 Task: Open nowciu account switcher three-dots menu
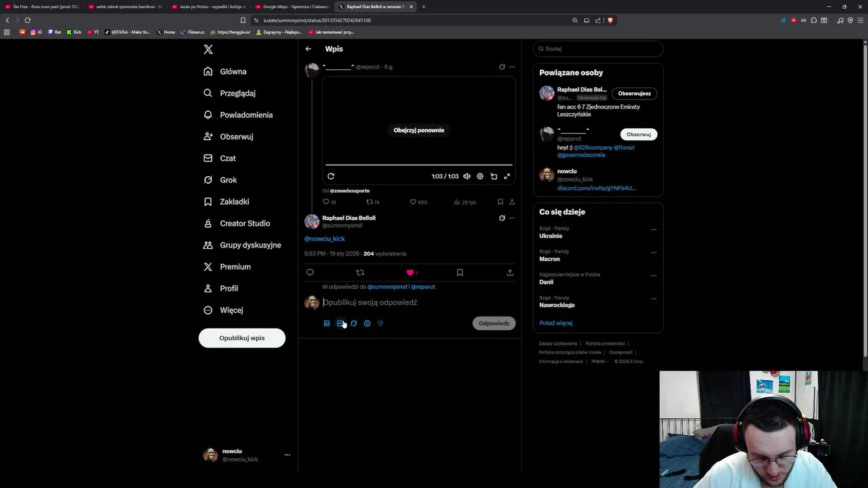(x=287, y=455)
